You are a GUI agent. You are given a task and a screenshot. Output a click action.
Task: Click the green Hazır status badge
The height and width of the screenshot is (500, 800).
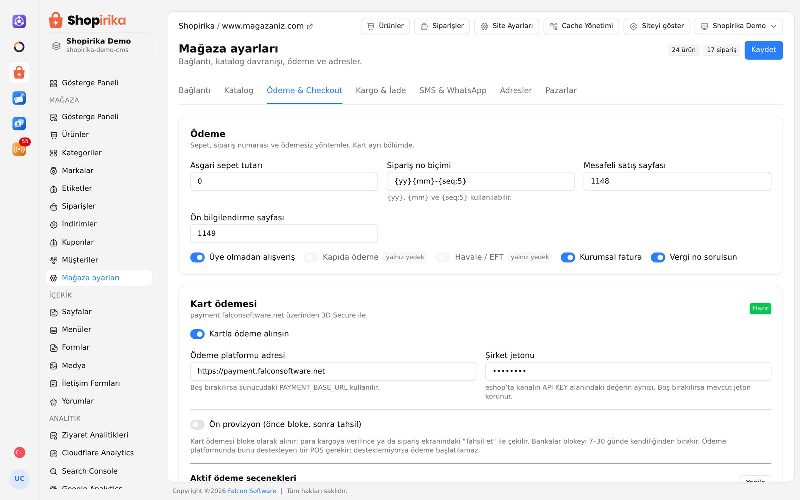(760, 309)
